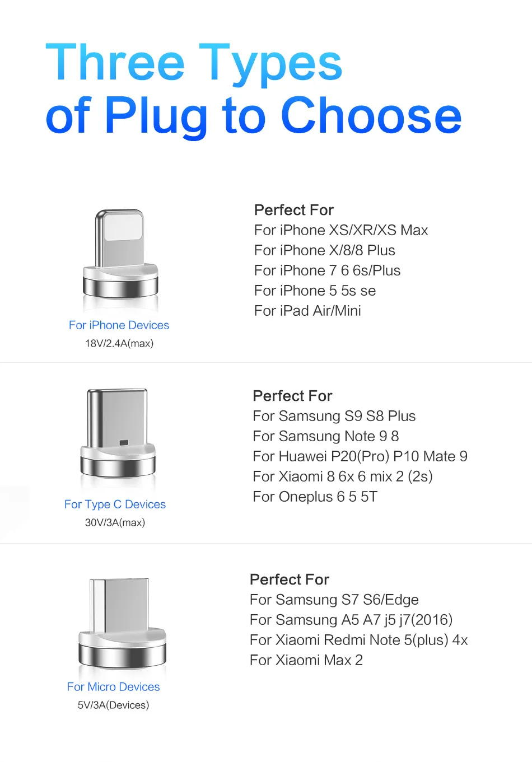Click 'For iPad Air/Mini' line
532x762 pixels.
click(307, 311)
